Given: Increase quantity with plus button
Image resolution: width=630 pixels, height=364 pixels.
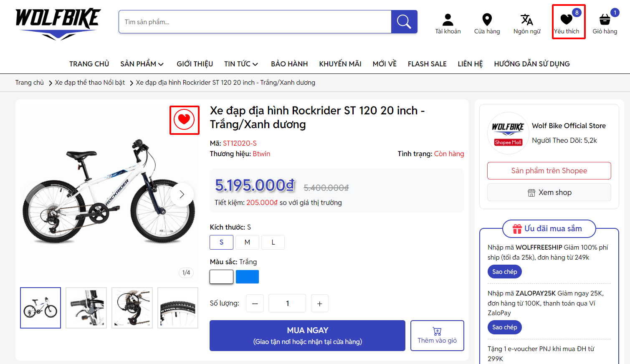Looking at the screenshot, I should pyautogui.click(x=319, y=303).
